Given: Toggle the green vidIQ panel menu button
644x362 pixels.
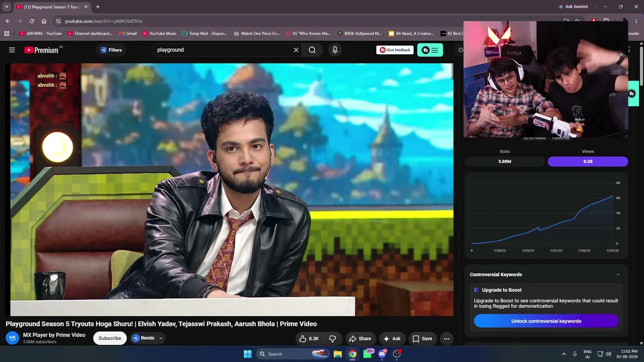Looking at the screenshot, I should [x=430, y=50].
